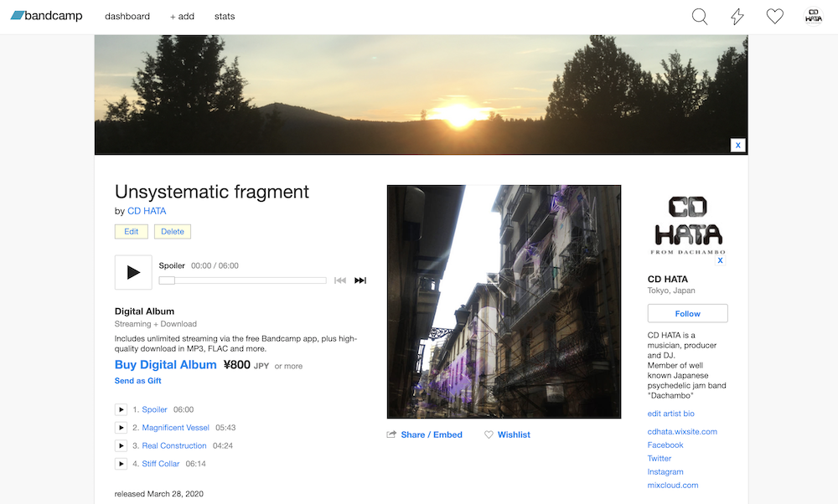Open the stats menu item
The width and height of the screenshot is (838, 504).
(225, 17)
